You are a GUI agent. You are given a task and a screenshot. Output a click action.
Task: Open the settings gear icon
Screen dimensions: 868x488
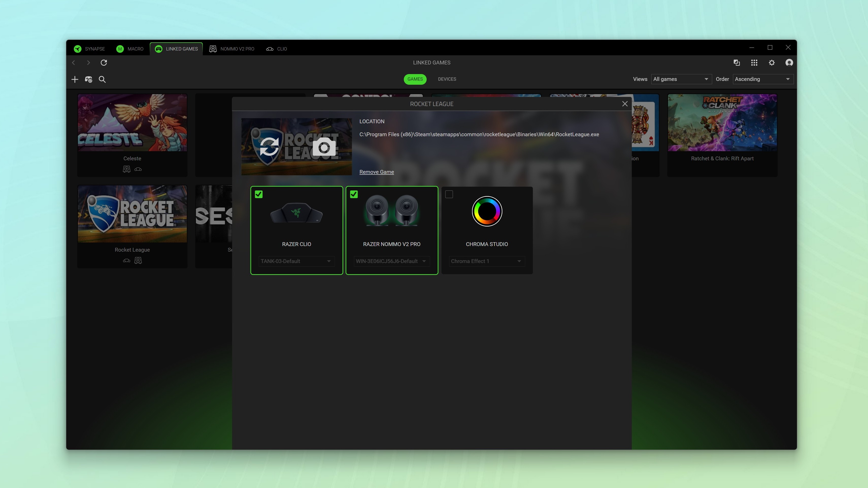tap(772, 63)
